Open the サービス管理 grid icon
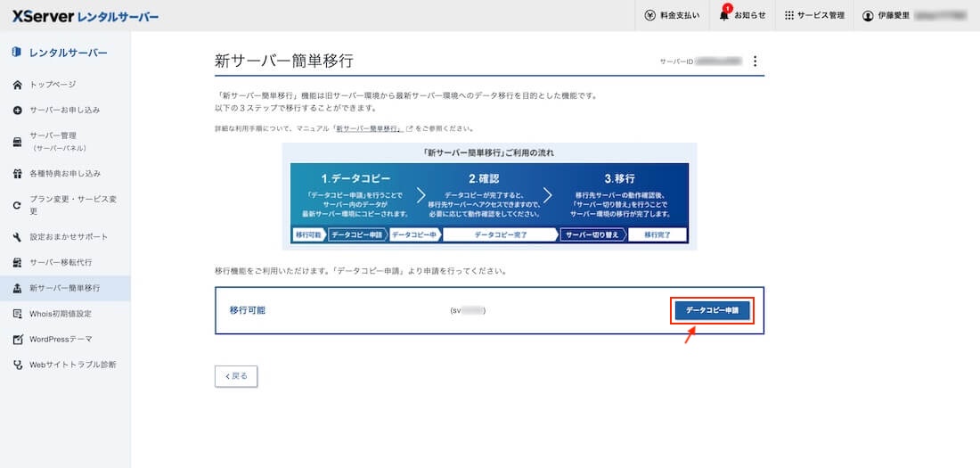Screen dimensions: 980x468 (x=789, y=16)
